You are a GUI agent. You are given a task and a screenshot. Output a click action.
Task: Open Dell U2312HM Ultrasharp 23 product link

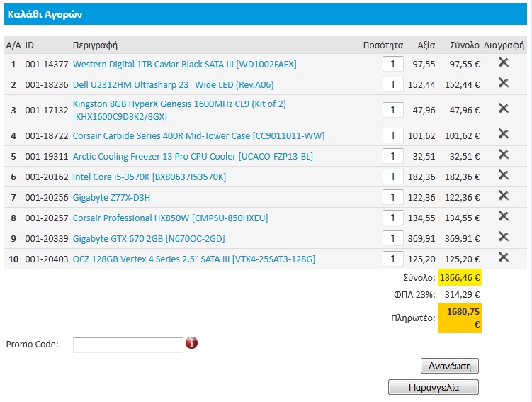(x=174, y=85)
